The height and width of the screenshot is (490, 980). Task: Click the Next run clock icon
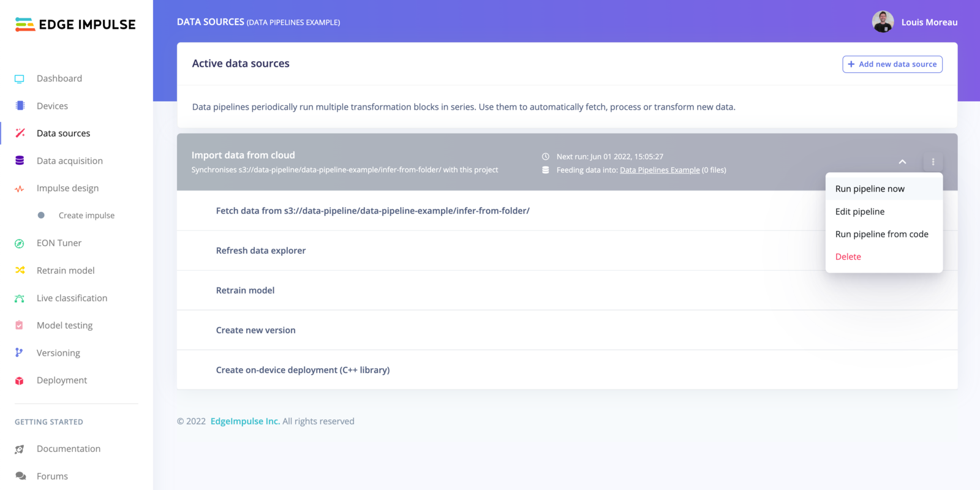[x=546, y=157]
